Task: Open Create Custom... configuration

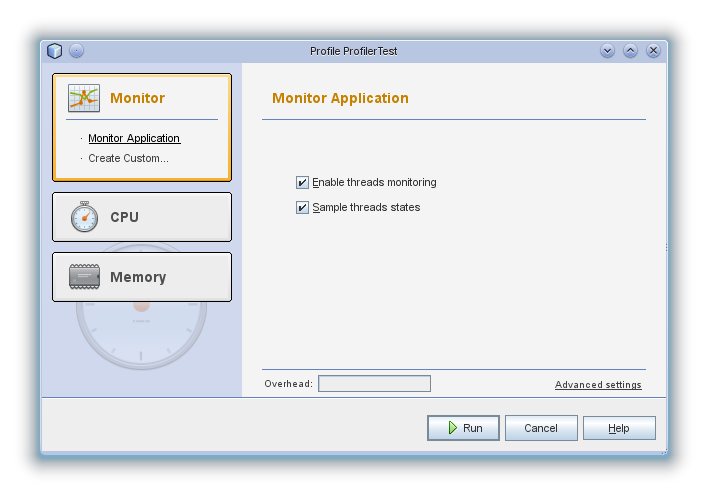Action: click(128, 158)
